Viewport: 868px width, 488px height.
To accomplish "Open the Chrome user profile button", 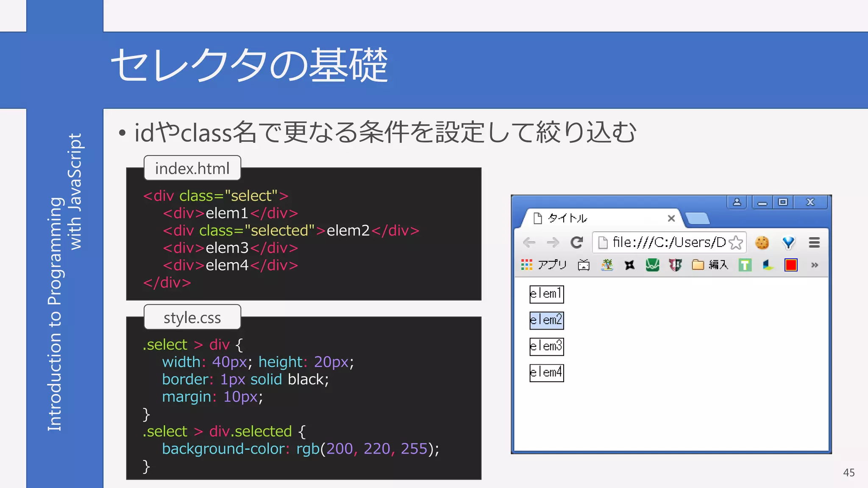I will click(737, 202).
